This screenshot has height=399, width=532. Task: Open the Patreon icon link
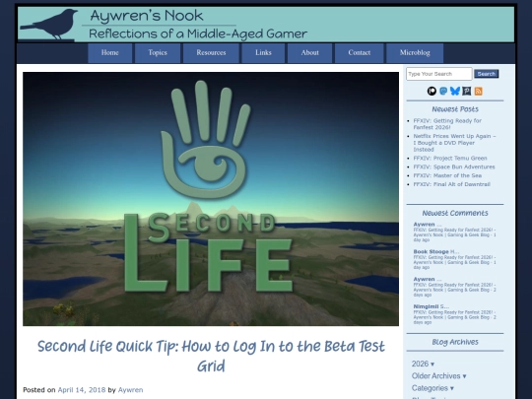pyautogui.click(x=432, y=91)
